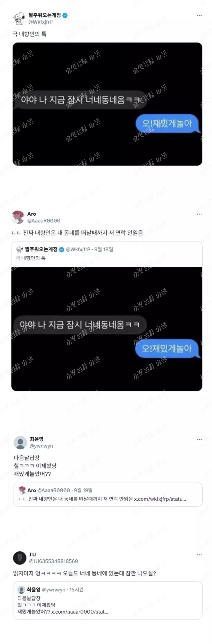Click the x.com/wkfxjfrp/statu... link
The width and height of the screenshot is (212, 644).
click(160, 499)
